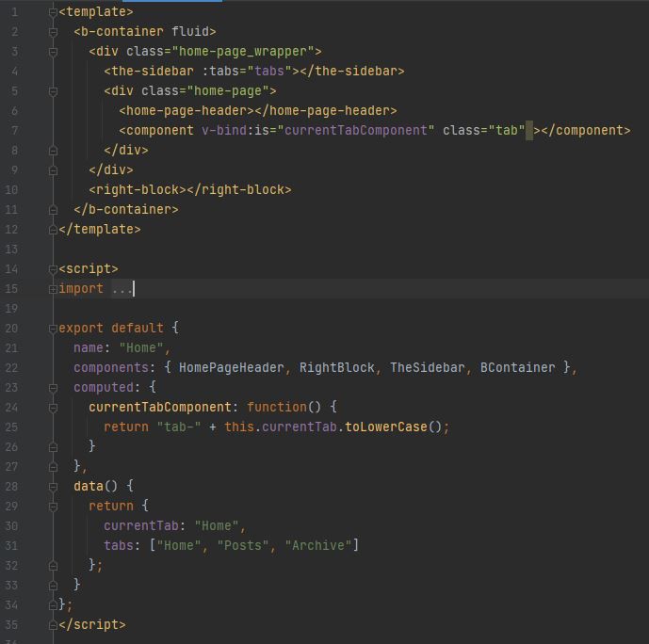The height and width of the screenshot is (644, 649).
Task: Click on "Archive" in the tabs array
Action: (318, 545)
